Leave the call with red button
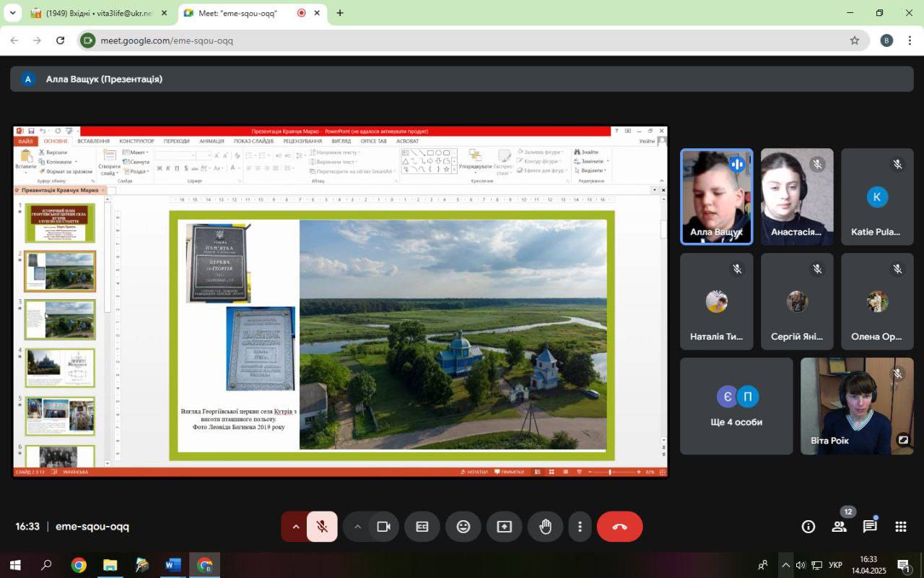This screenshot has width=924, height=578. coord(619,527)
